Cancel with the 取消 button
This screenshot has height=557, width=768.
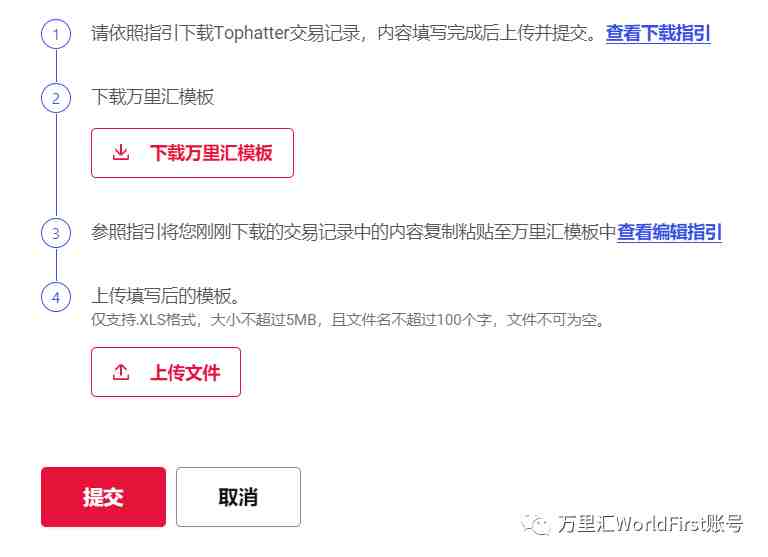pos(239,497)
